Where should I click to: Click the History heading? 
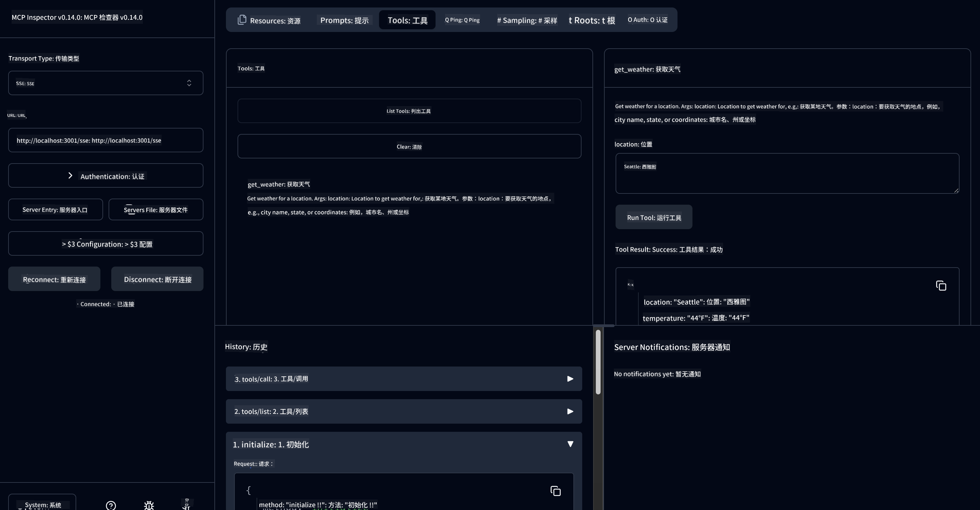coord(246,346)
